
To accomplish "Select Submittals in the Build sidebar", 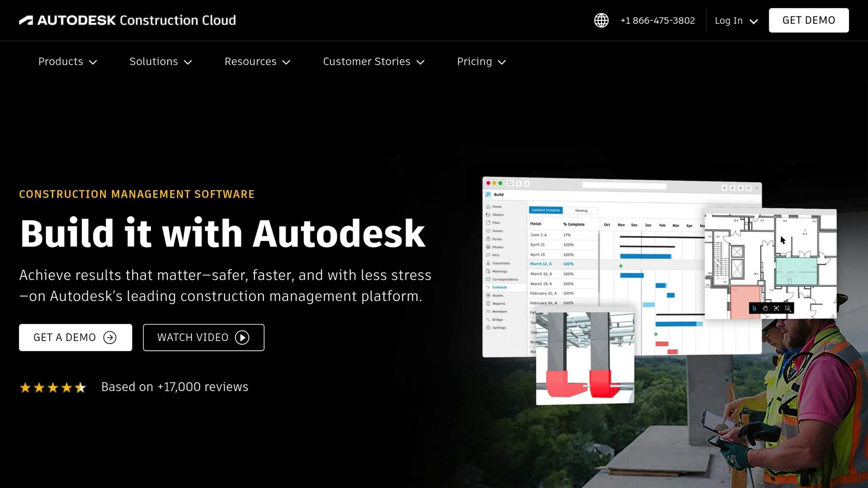I will pyautogui.click(x=498, y=263).
